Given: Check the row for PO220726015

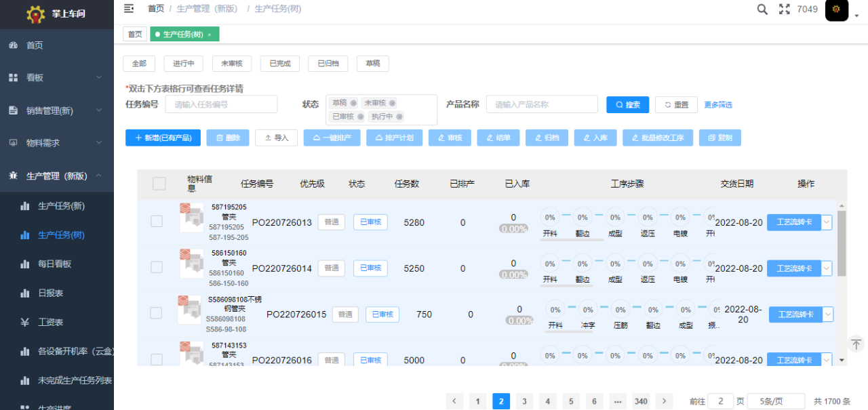Looking at the screenshot, I should pyautogui.click(x=156, y=313).
